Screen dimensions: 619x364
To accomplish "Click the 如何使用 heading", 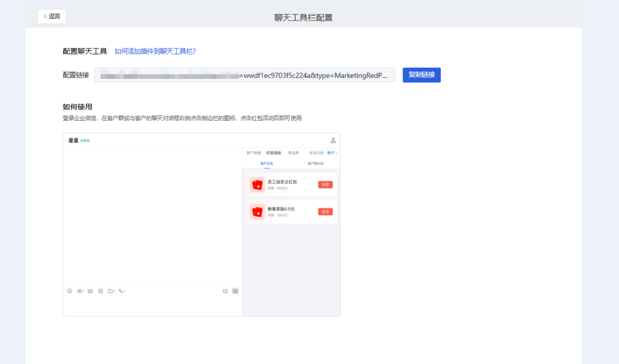I will point(77,107).
